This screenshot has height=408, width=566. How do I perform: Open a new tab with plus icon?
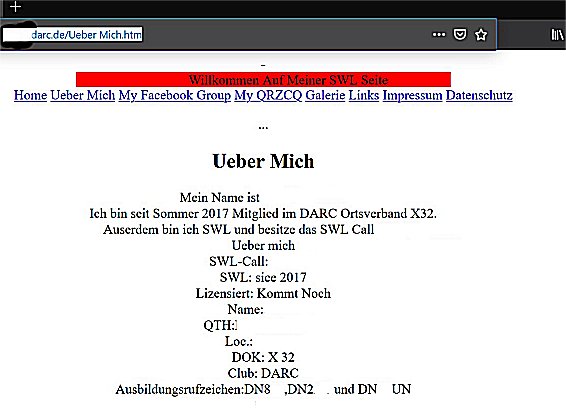[15, 6]
